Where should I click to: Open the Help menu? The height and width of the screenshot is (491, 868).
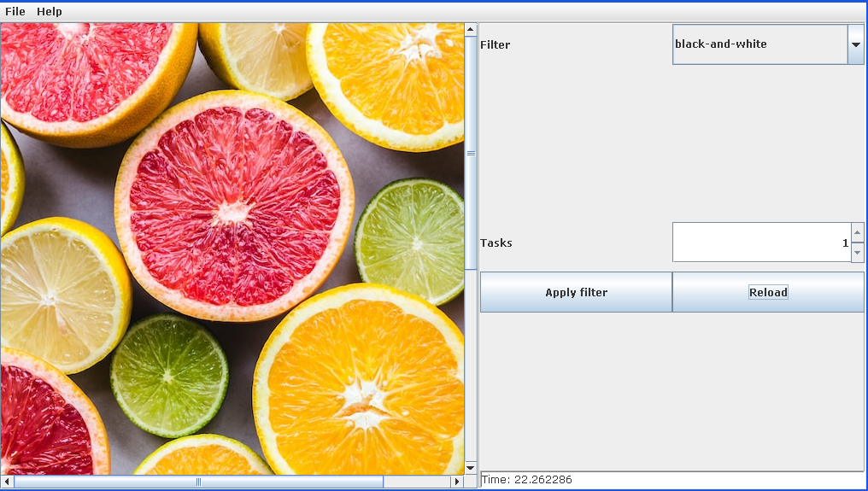point(50,12)
